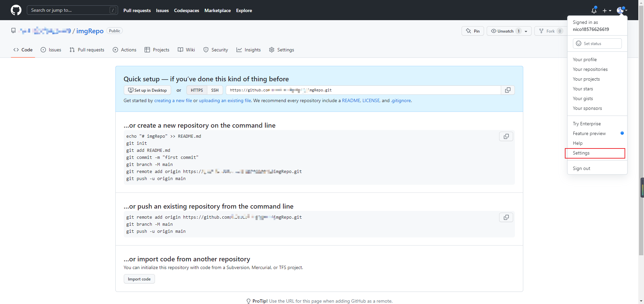The width and height of the screenshot is (644, 304).
Task: Open the LICENSE link
Action: 371,100
